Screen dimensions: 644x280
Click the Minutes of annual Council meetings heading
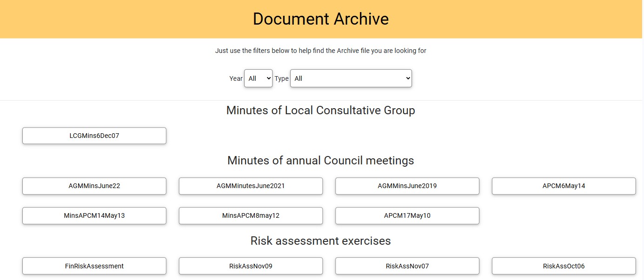point(321,160)
